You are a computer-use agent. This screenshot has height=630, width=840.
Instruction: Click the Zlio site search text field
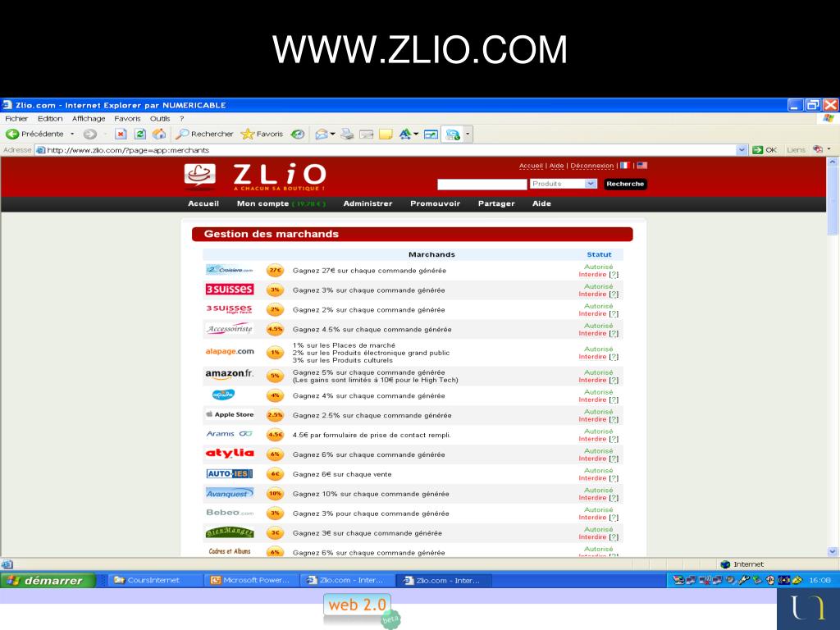click(482, 185)
